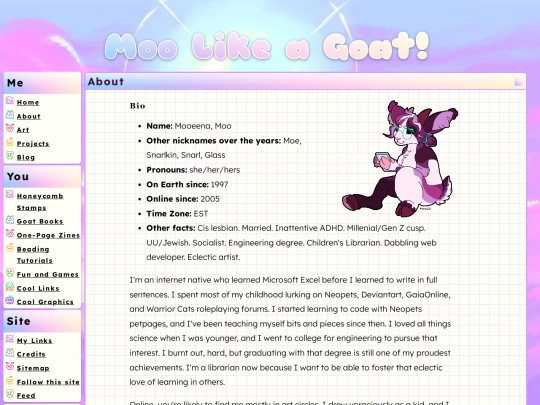Click the icon beside Honeycomb Stamps
Image resolution: width=540 pixels, height=405 pixels.
(10, 194)
